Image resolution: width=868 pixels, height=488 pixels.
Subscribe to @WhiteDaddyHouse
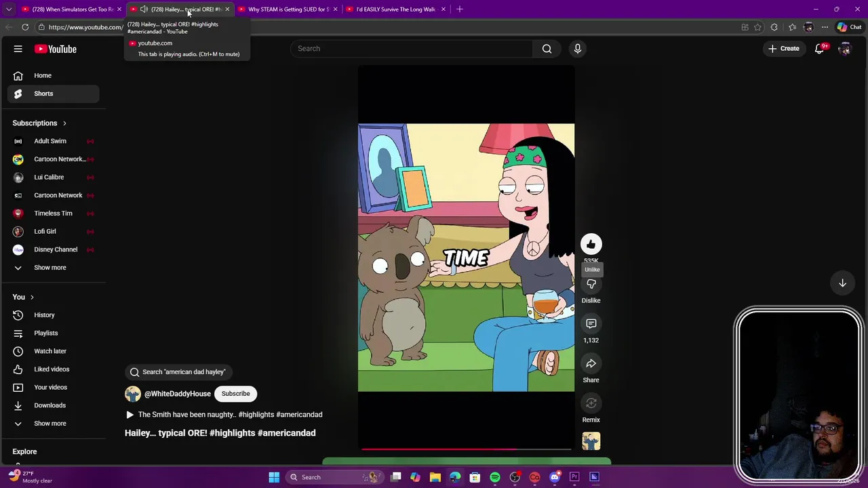[x=235, y=394]
